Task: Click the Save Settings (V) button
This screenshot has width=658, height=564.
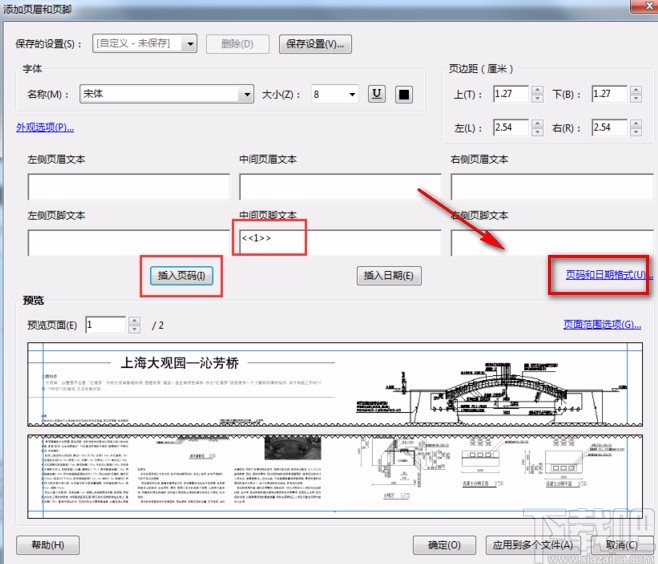Action: pos(315,44)
